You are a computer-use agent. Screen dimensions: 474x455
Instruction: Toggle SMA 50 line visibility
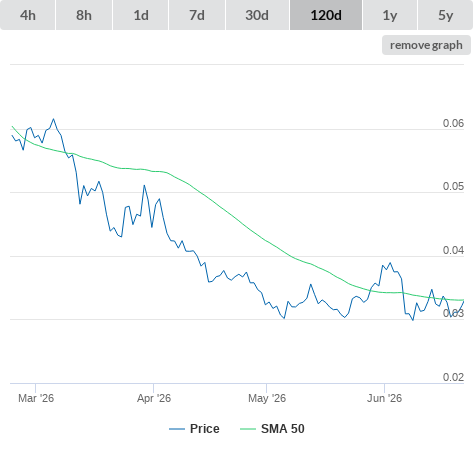pos(283,429)
